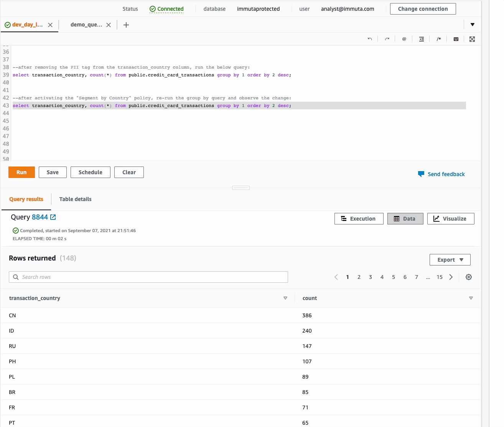
Task: Click the highlighted query on line 43
Action: (152, 106)
